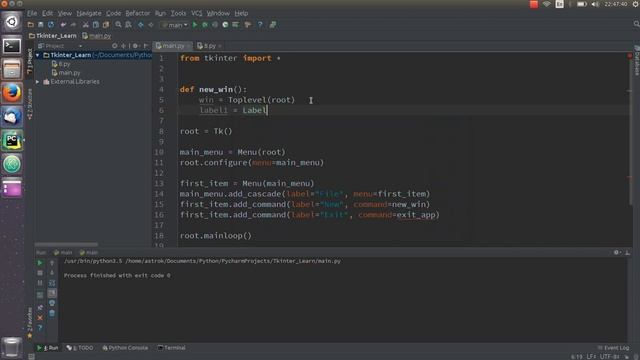Change the LF line separator in status bar
Image resolution: width=640 pixels, height=360 pixels.
(592, 357)
